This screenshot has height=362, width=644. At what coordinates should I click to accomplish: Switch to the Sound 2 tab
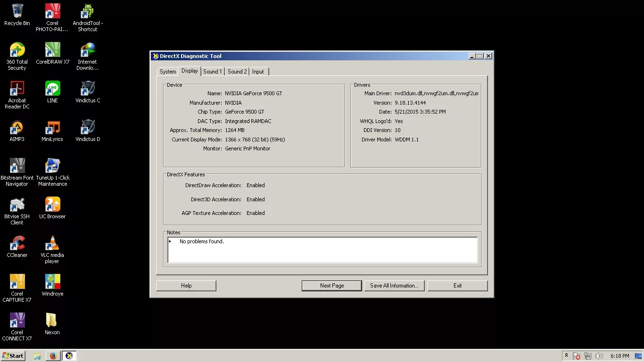[x=237, y=72]
